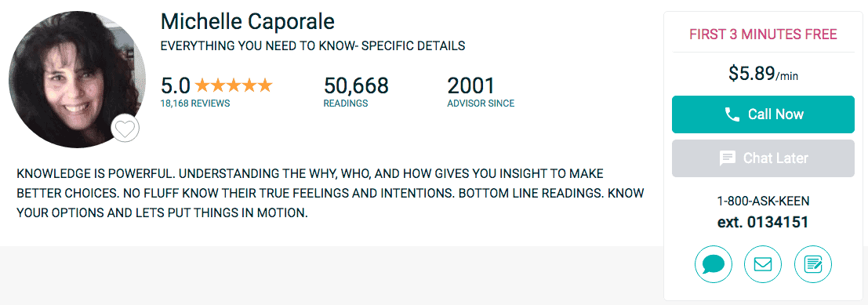The image size is (868, 305).
Task: Open the 18,168 Reviews link
Action: (195, 103)
